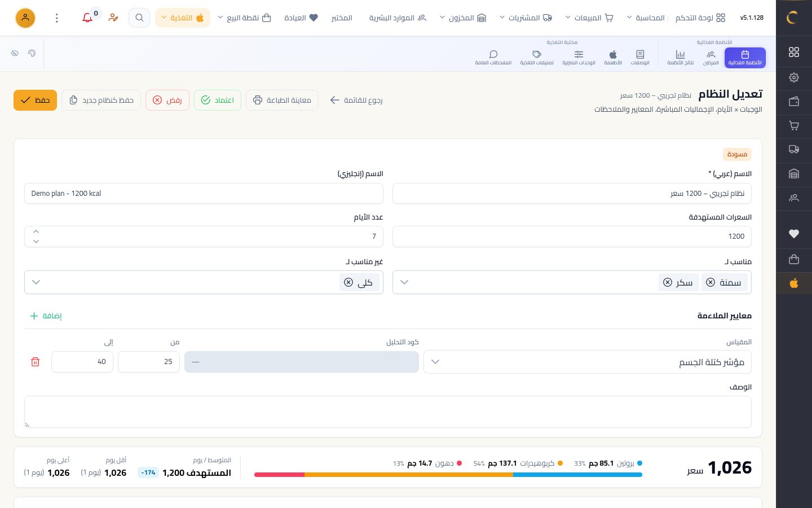
Task: Expand the غير مناسب لـ dropdown
Action: (36, 282)
